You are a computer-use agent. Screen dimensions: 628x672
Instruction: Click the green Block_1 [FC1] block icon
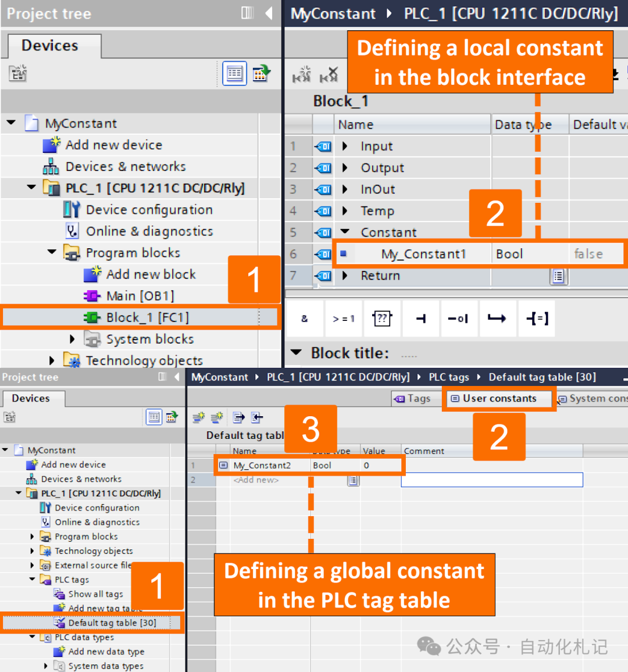[x=92, y=317]
